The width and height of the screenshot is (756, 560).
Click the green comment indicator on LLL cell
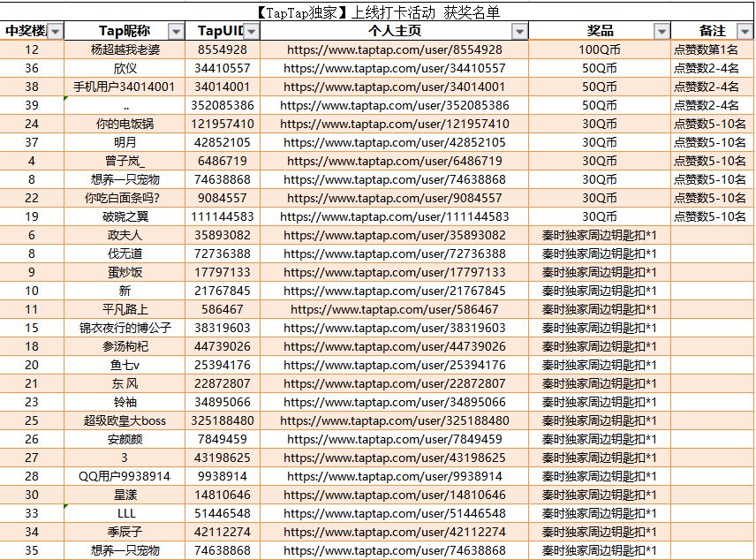(x=66, y=506)
